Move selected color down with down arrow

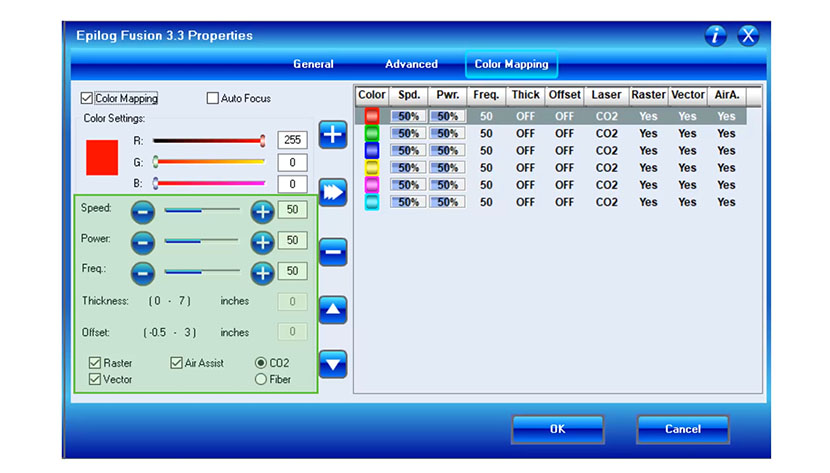(332, 364)
